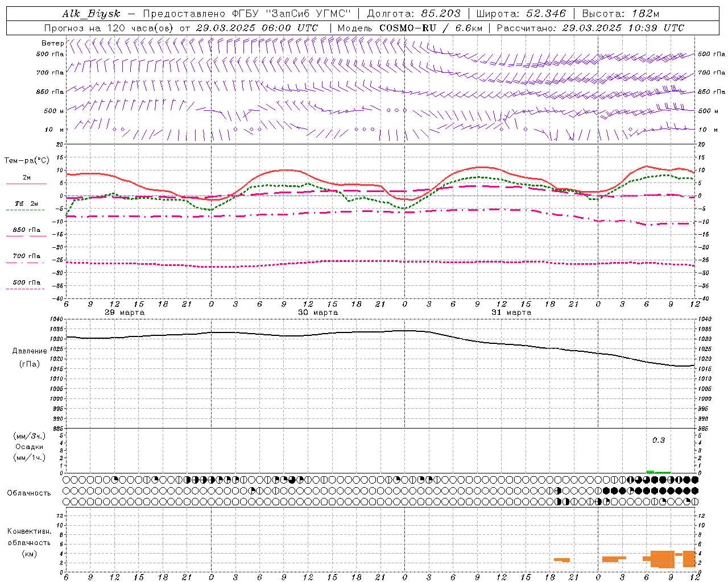This screenshot has height=582, width=728.
Task: Click the Alk_Biysk station title
Action: (91, 14)
